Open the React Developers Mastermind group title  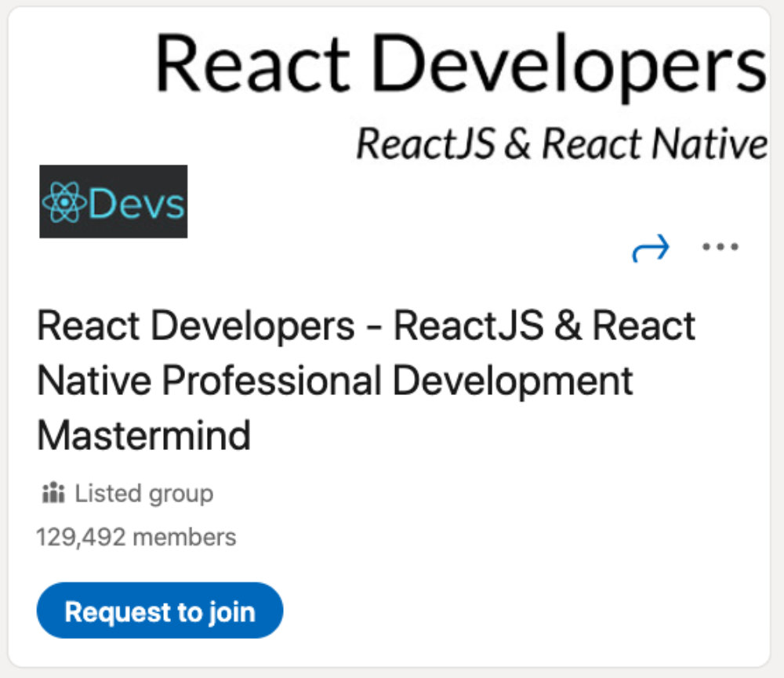point(366,380)
